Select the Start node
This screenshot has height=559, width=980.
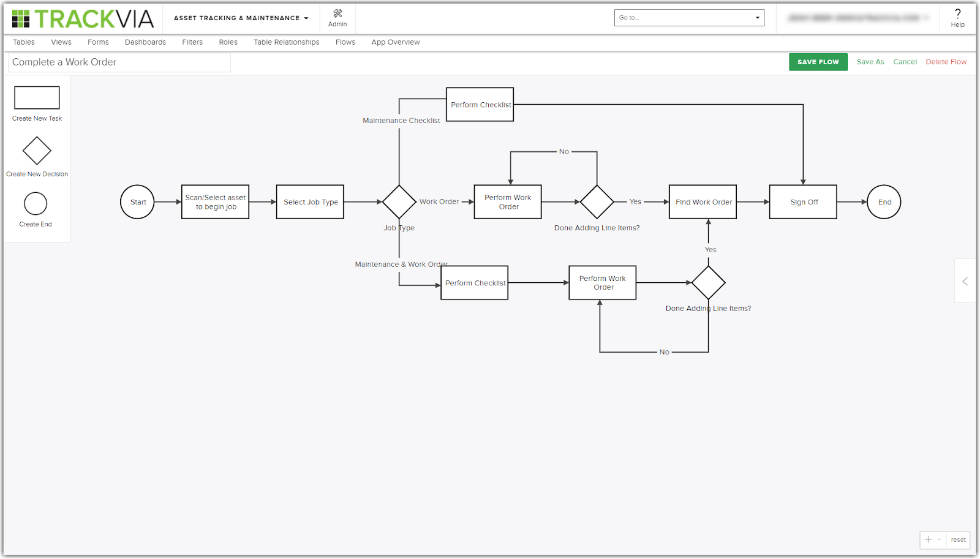tap(137, 202)
